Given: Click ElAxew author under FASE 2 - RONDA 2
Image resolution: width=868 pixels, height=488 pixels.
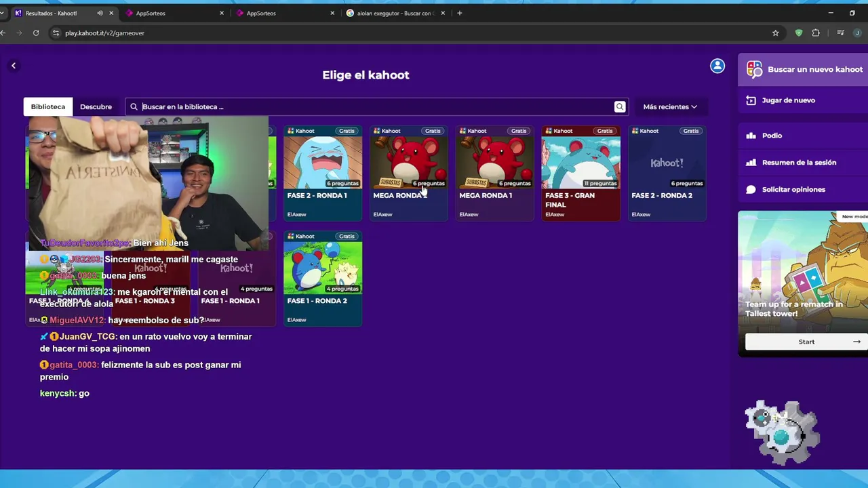Looking at the screenshot, I should click(641, 214).
